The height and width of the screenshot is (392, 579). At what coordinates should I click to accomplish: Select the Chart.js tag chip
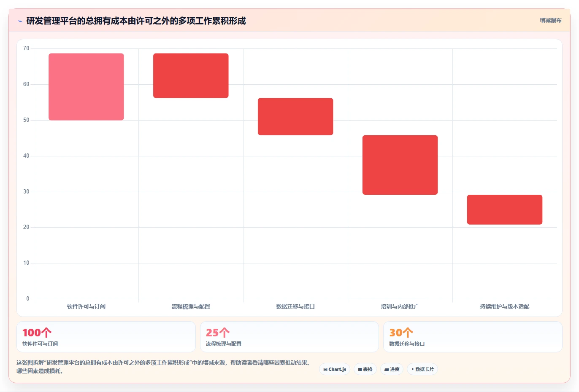click(335, 369)
